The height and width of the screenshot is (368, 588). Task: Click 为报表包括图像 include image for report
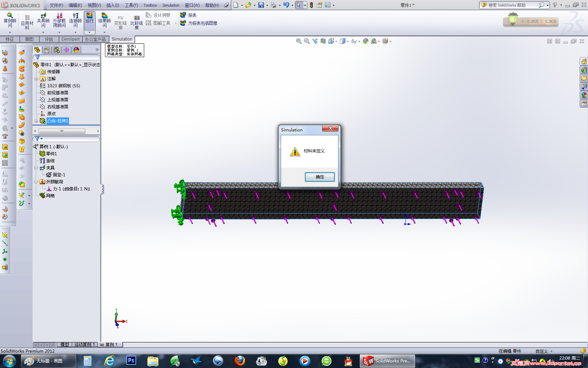pos(199,23)
